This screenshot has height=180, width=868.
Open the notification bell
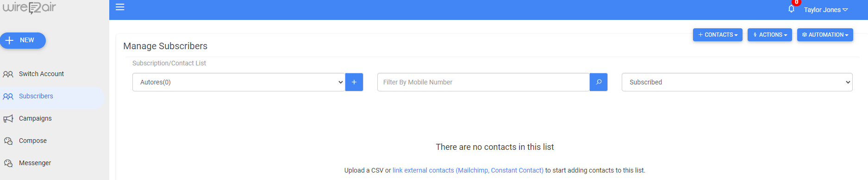tap(791, 9)
